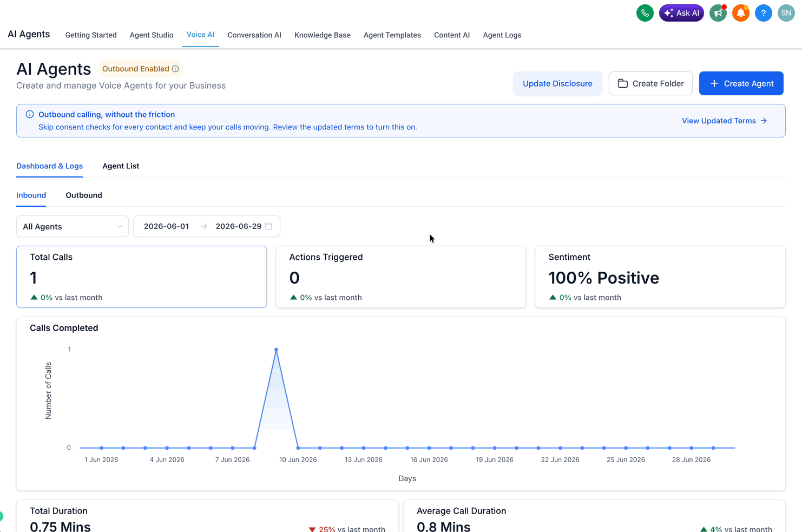Image resolution: width=802 pixels, height=532 pixels.
Task: Click the calendar icon in date range
Action: pyautogui.click(x=268, y=226)
